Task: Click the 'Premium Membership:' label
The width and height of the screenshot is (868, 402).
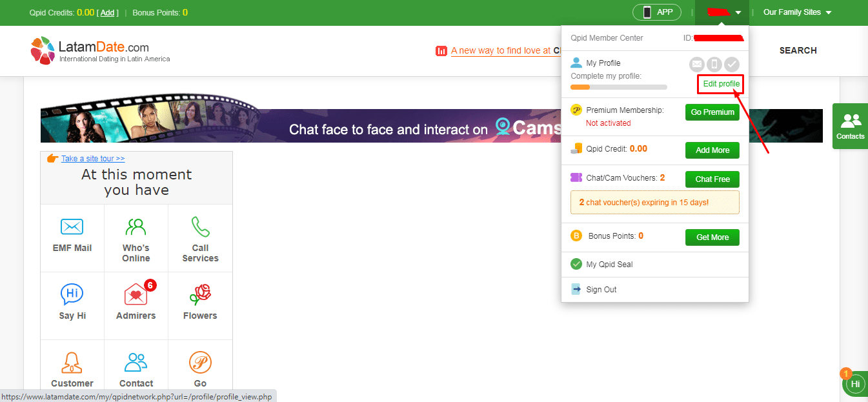Action: pos(625,110)
